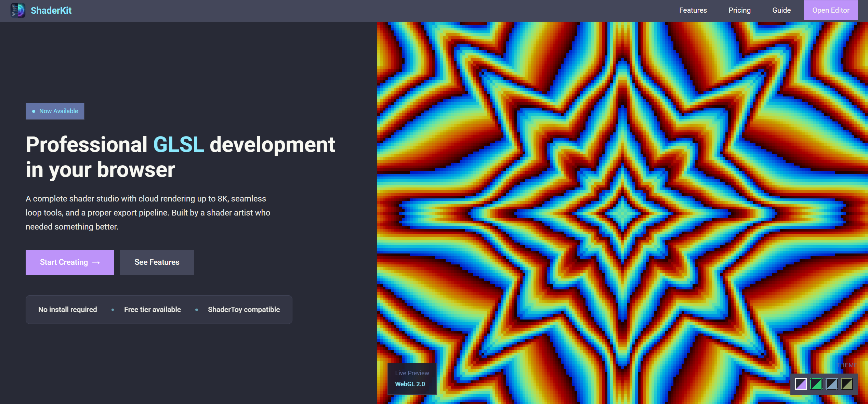This screenshot has width=868, height=404.
Task: Click the ShaderToy compatible label
Action: [244, 309]
